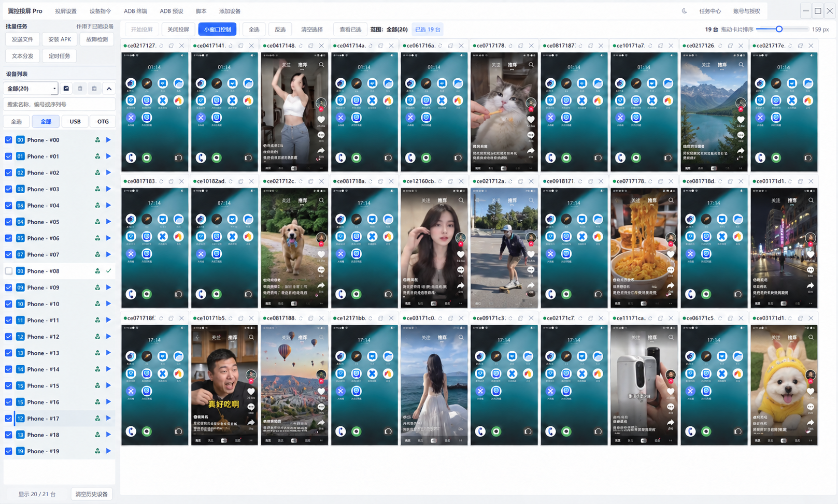The height and width of the screenshot is (504, 838).
Task: Open the 投屏设置 menu
Action: click(x=66, y=11)
